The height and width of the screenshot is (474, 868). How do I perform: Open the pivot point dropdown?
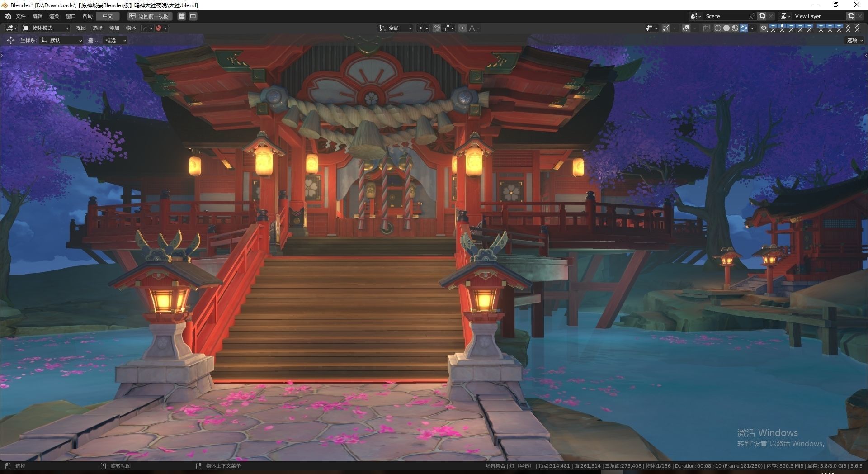(x=423, y=28)
